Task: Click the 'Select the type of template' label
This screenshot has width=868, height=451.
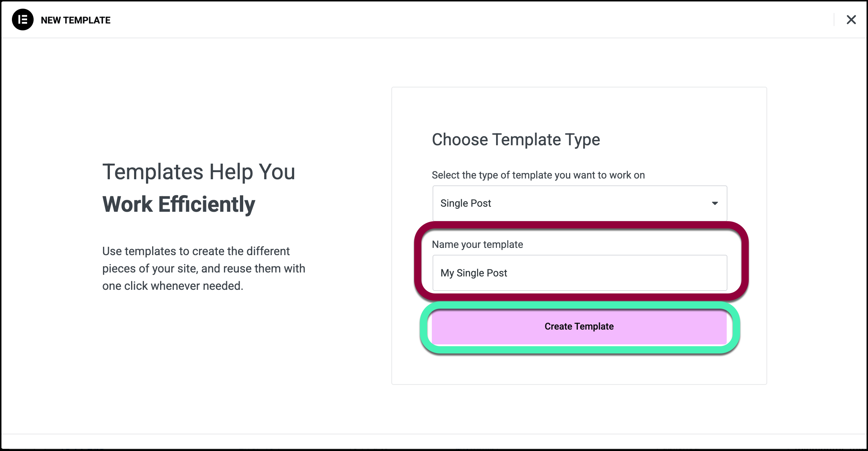Action: pyautogui.click(x=538, y=175)
